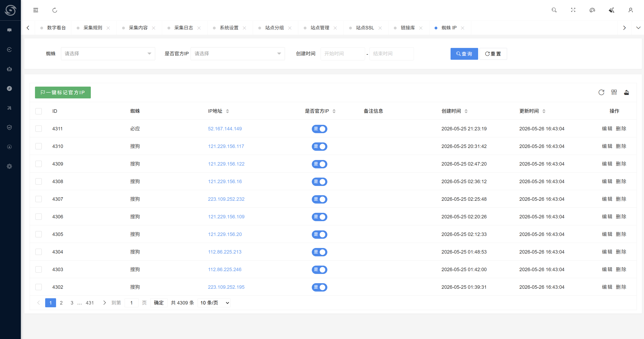Refresh the page using top toolbar icon
This screenshot has height=339, width=644.
click(x=55, y=10)
